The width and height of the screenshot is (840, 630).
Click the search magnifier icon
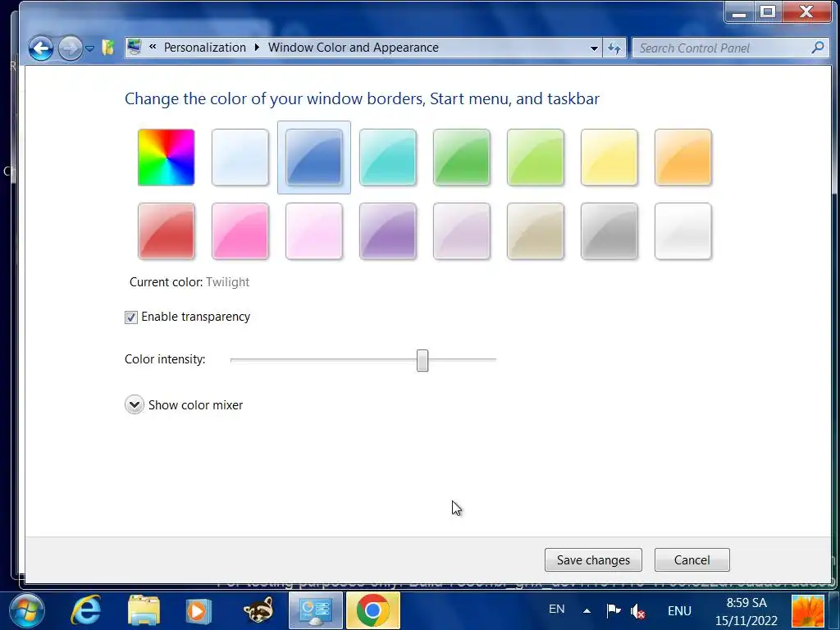[x=818, y=48]
